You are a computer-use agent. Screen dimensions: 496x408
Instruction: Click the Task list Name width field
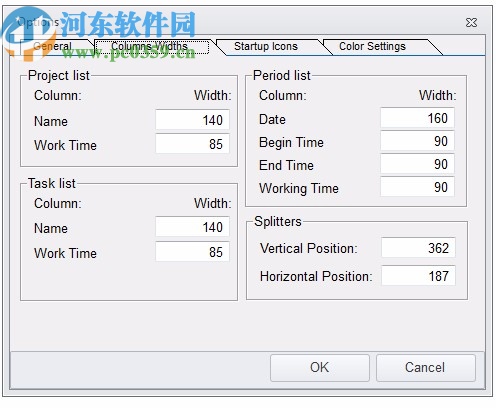[x=192, y=227]
